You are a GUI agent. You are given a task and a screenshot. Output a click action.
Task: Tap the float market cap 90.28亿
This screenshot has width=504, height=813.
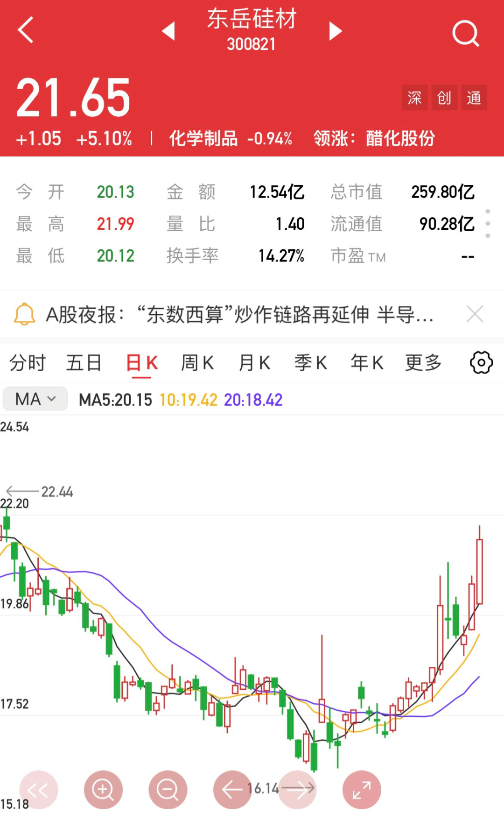tap(447, 224)
